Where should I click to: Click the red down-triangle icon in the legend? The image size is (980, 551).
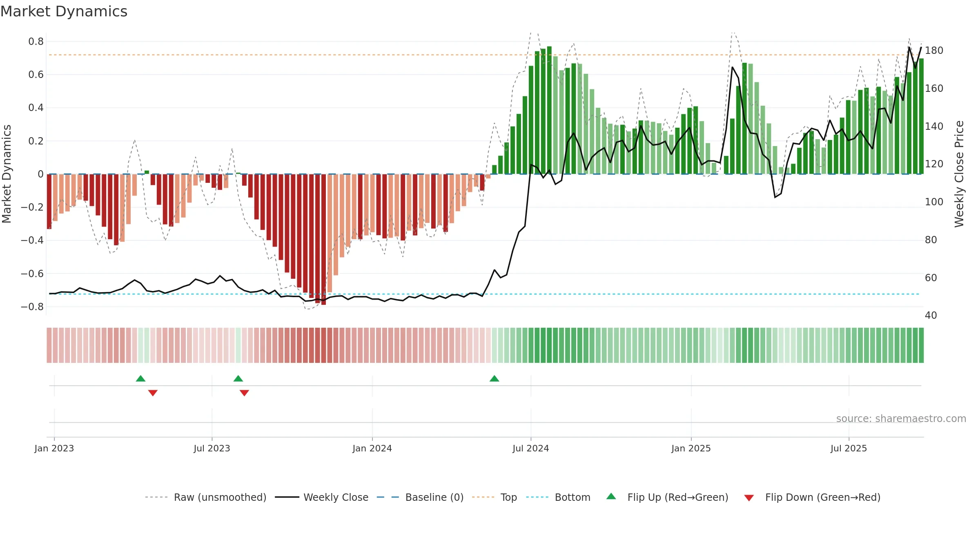pos(749,498)
